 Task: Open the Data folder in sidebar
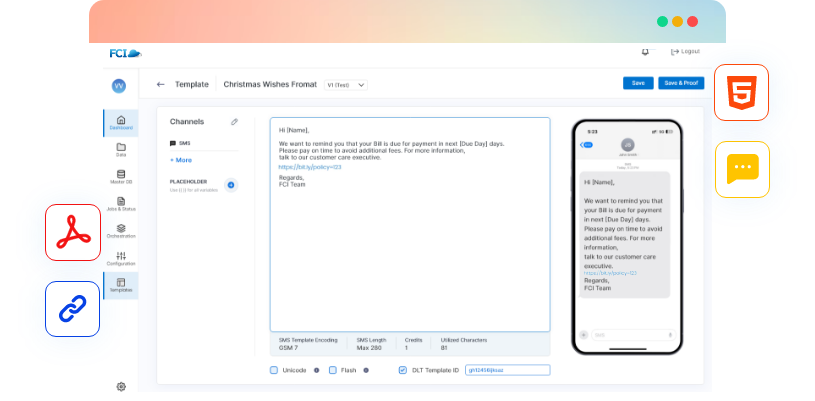120,150
